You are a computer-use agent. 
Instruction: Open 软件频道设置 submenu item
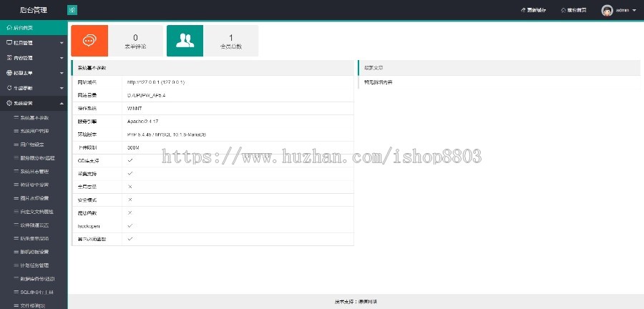pos(34,225)
